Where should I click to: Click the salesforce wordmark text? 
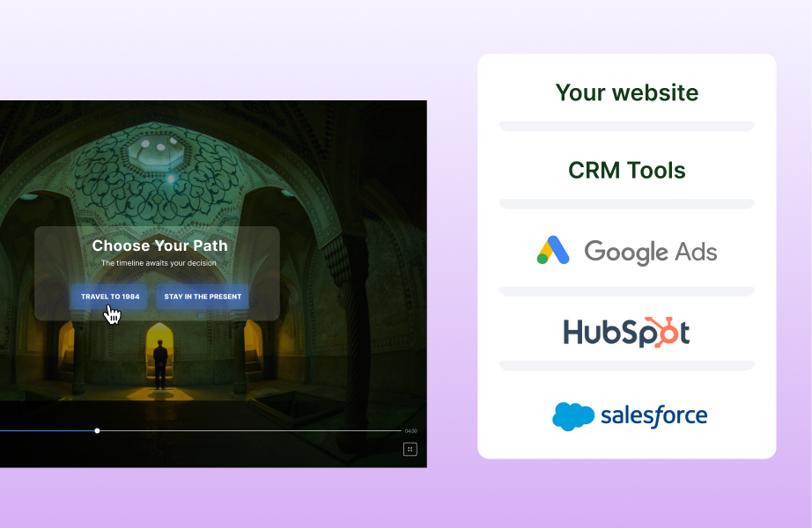653,415
